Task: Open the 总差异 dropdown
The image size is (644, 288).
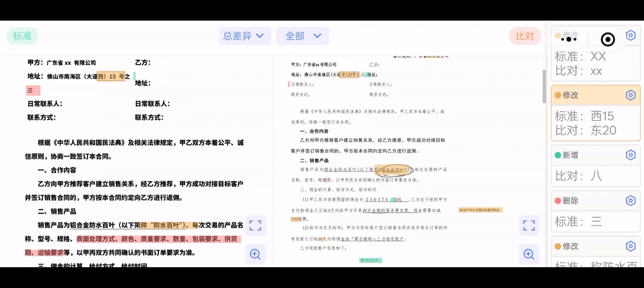Action: tap(245, 36)
